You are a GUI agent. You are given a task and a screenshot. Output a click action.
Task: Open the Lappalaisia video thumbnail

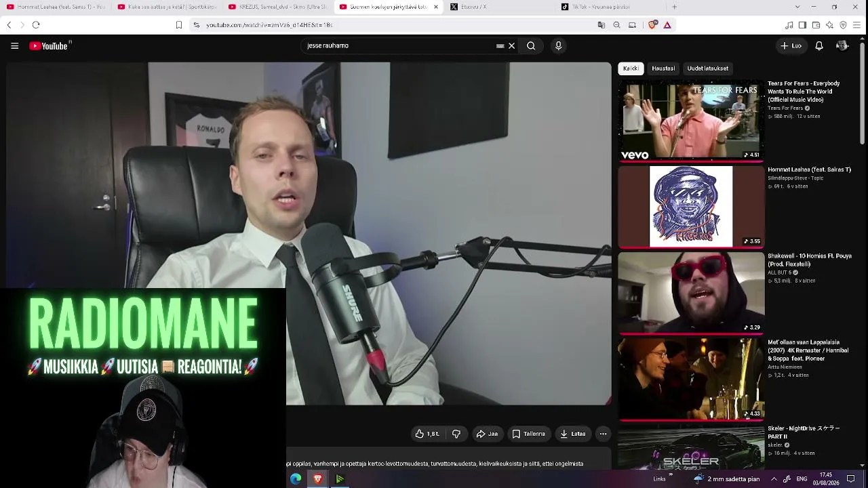point(691,379)
